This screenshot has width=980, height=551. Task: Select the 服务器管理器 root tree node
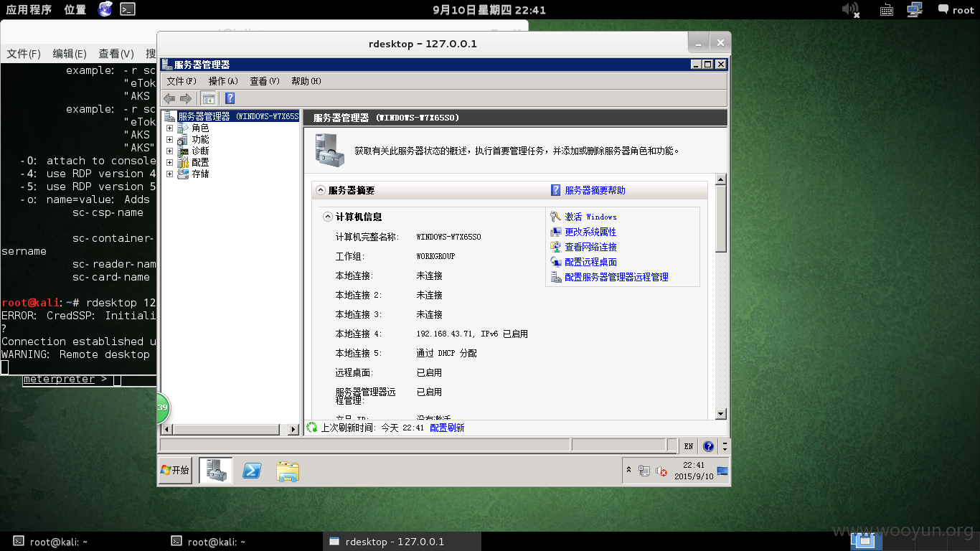coord(237,116)
